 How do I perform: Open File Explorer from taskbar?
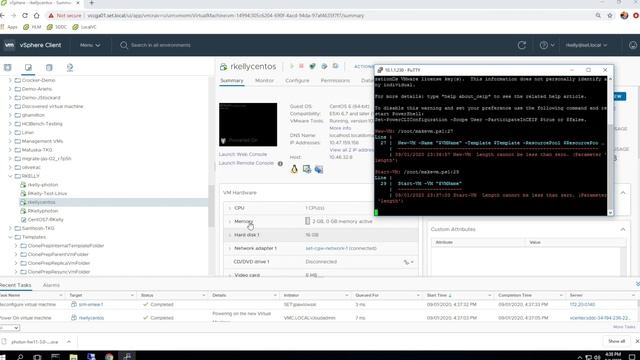73,357
